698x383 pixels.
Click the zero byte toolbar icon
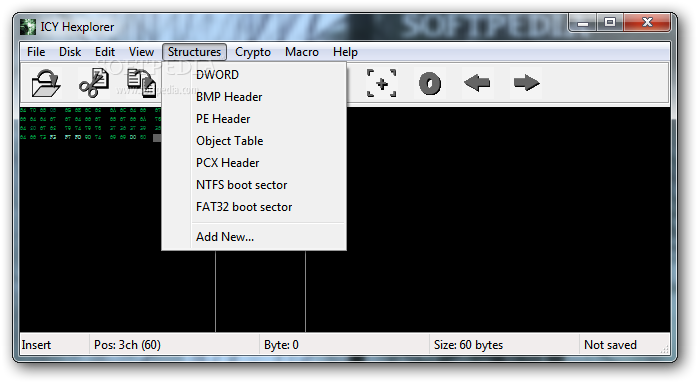pos(430,83)
